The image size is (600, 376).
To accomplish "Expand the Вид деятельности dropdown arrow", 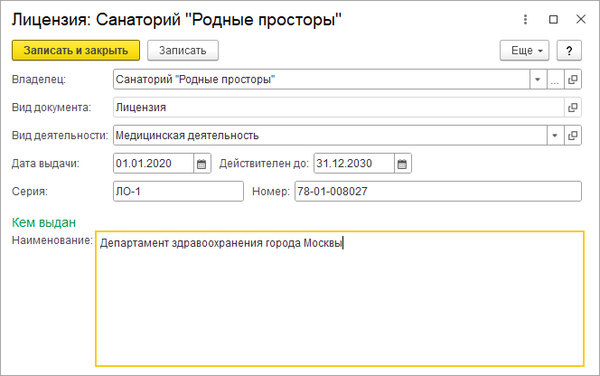I will pyautogui.click(x=555, y=135).
